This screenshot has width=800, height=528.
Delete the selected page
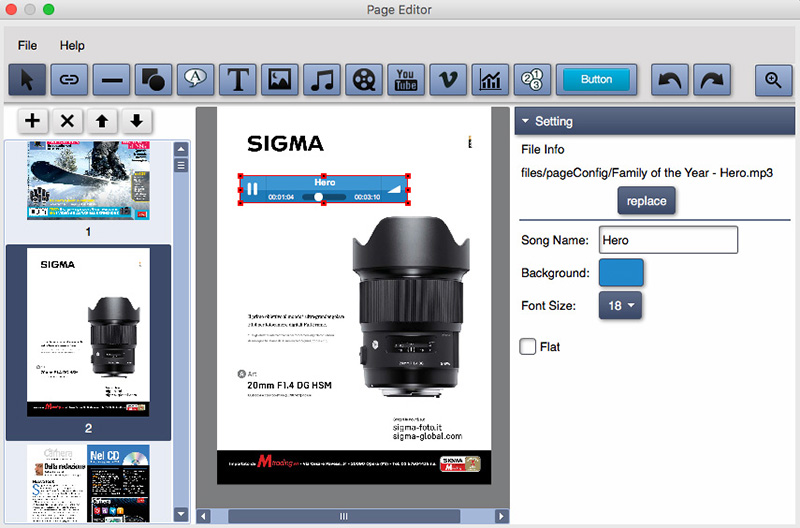pos(67,121)
